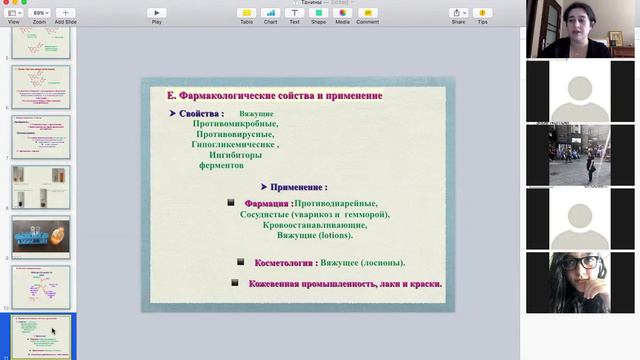Click the 'Свойства :' heading text
This screenshot has height=360, width=640.
point(201,113)
